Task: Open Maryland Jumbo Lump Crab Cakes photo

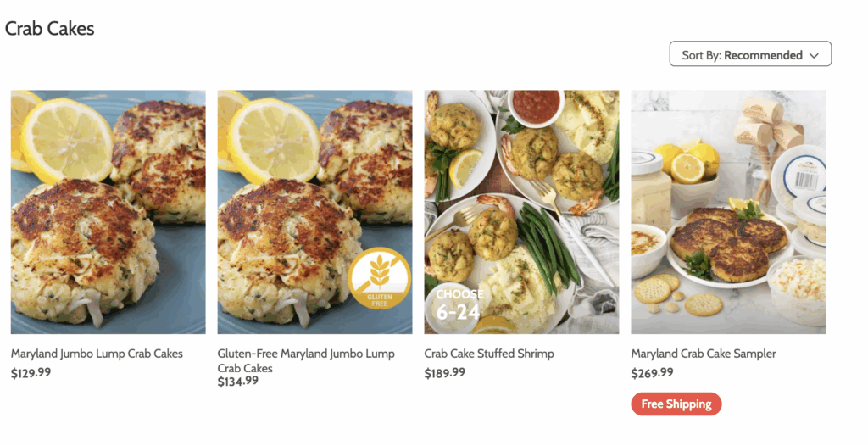Action: (108, 212)
